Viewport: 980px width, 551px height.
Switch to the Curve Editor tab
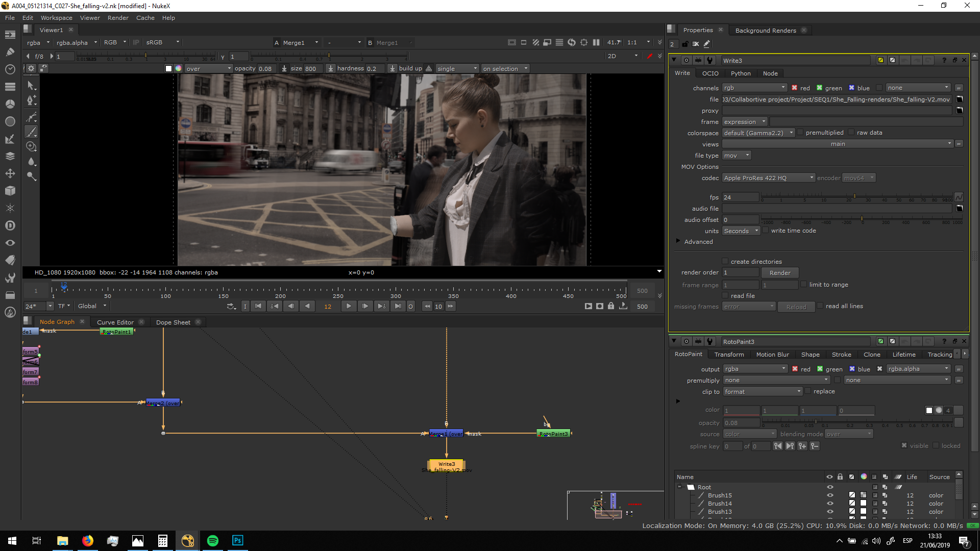point(115,322)
